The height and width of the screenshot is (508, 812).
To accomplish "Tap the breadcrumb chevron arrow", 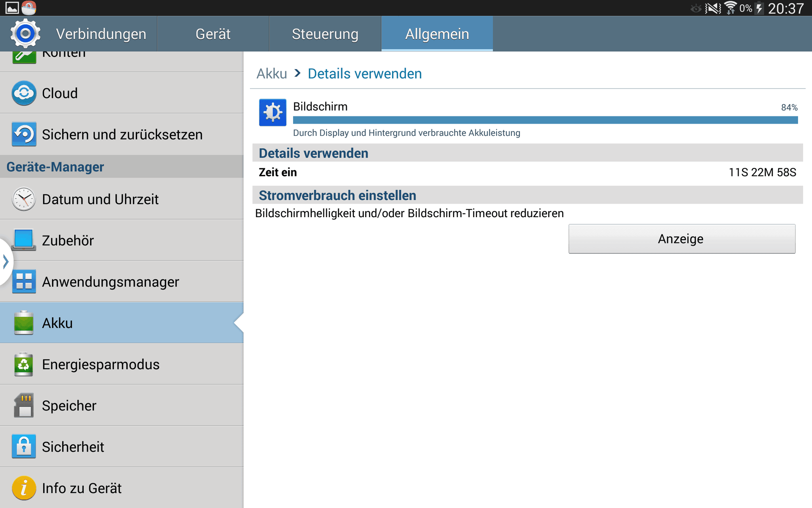I will pyautogui.click(x=298, y=73).
